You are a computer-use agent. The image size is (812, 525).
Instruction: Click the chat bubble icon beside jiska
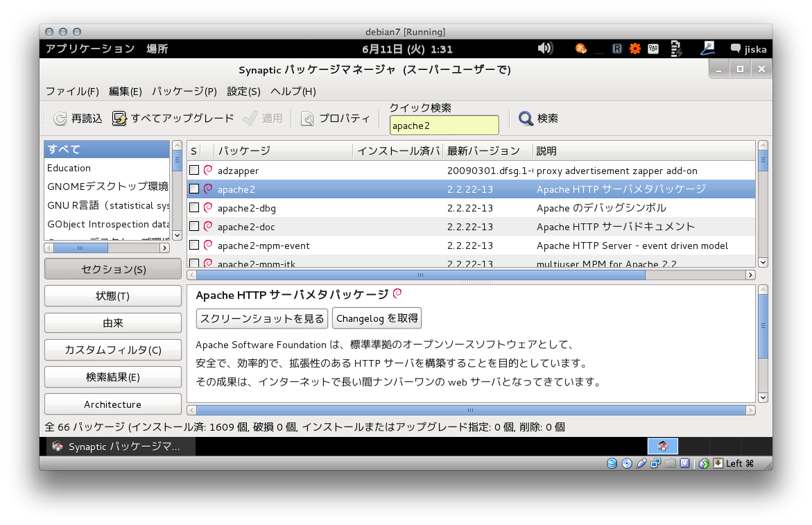(735, 49)
